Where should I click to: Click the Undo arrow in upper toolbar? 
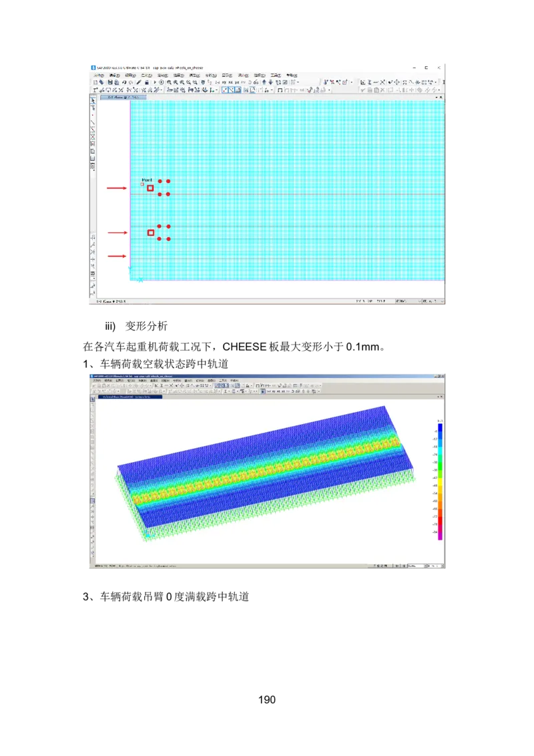(124, 82)
